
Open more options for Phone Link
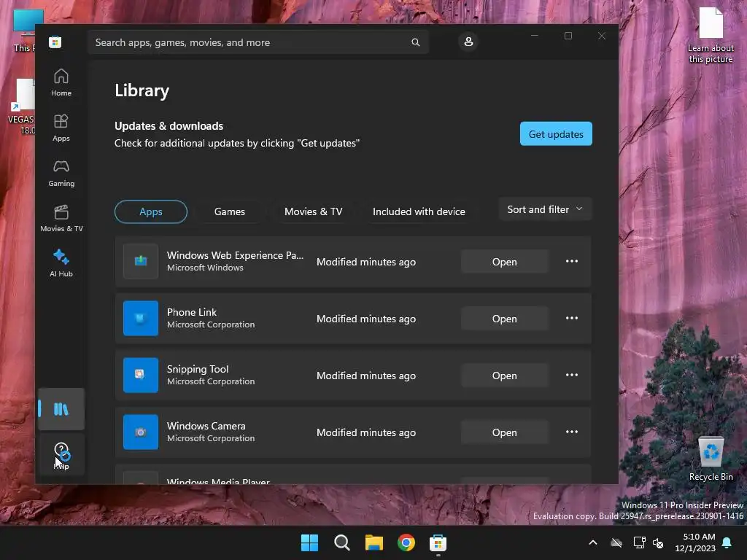[572, 318]
